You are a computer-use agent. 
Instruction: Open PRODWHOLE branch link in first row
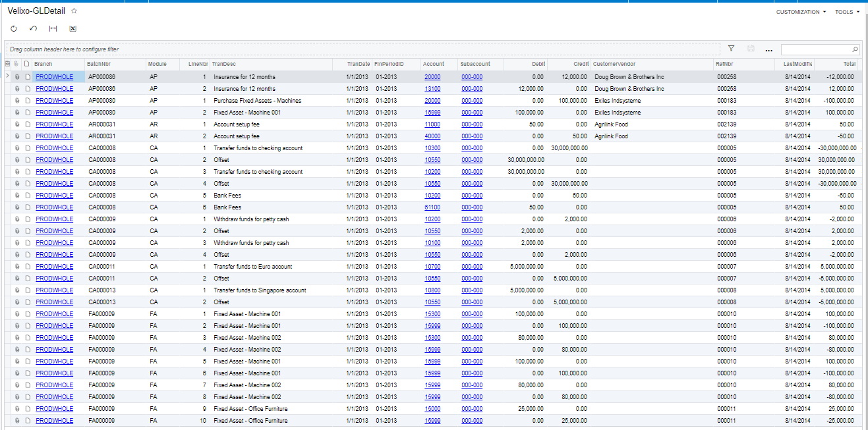click(55, 77)
